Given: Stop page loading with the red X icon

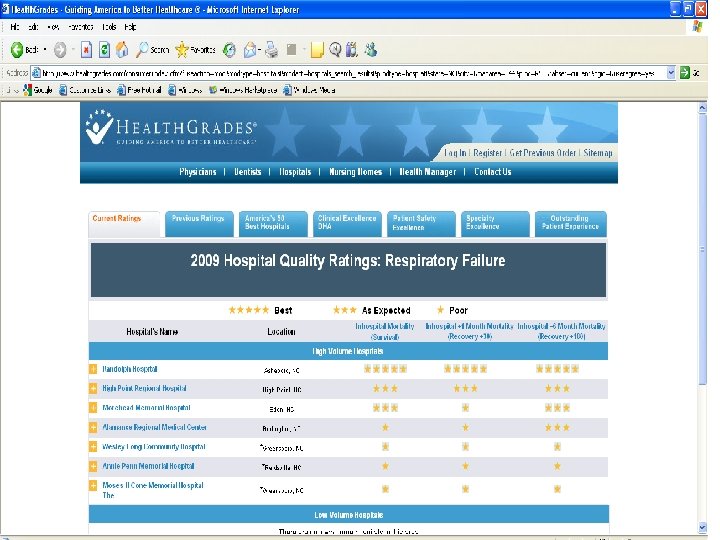Looking at the screenshot, I should tap(86, 49).
